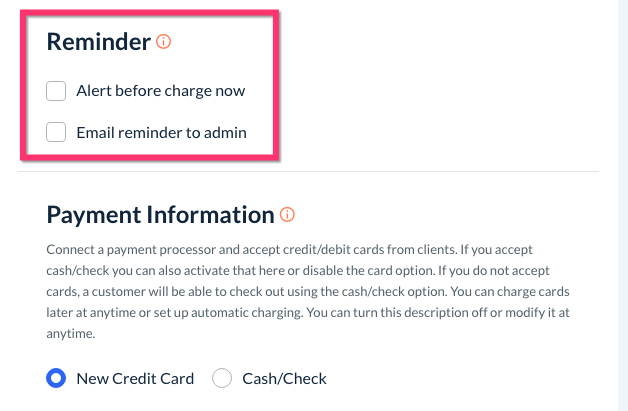Click the Payment Information section heading

click(160, 214)
